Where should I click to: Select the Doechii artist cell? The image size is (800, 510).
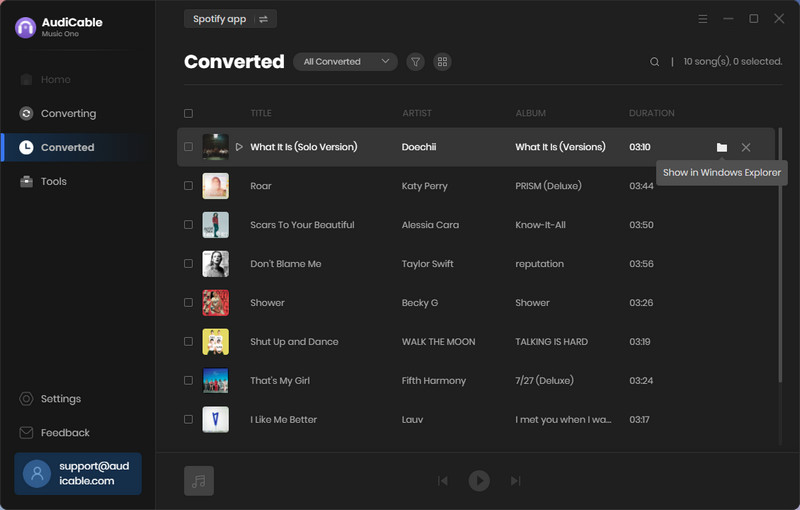tap(419, 147)
